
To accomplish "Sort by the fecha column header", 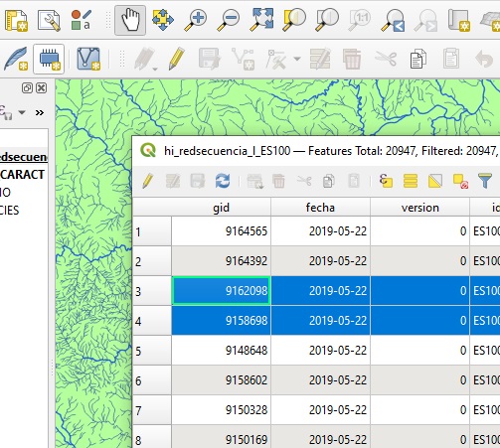I will 320,208.
